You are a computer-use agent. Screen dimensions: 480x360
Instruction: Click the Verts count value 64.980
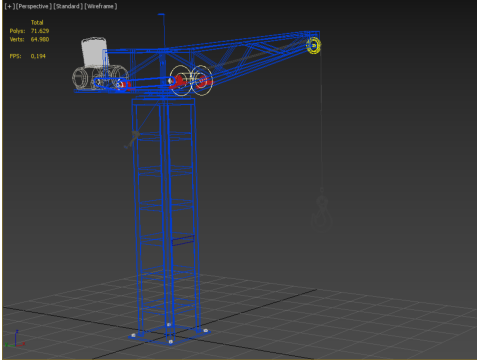point(40,39)
